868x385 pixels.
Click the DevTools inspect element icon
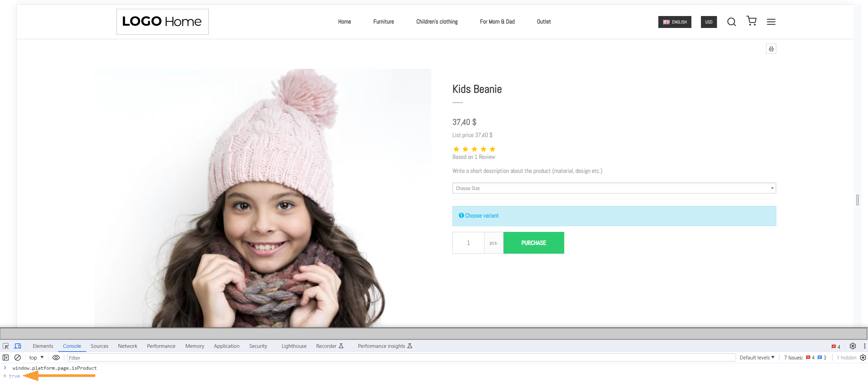[6, 346]
